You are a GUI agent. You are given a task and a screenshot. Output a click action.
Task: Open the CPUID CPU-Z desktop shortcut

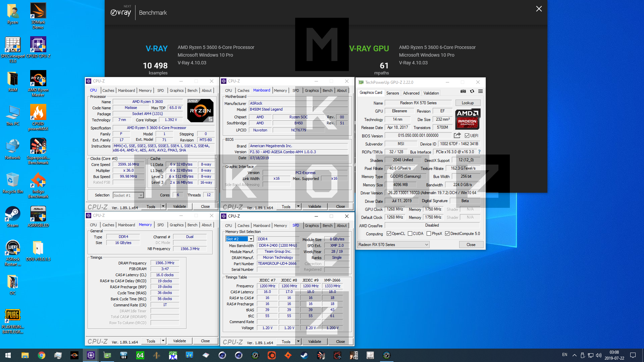click(38, 47)
